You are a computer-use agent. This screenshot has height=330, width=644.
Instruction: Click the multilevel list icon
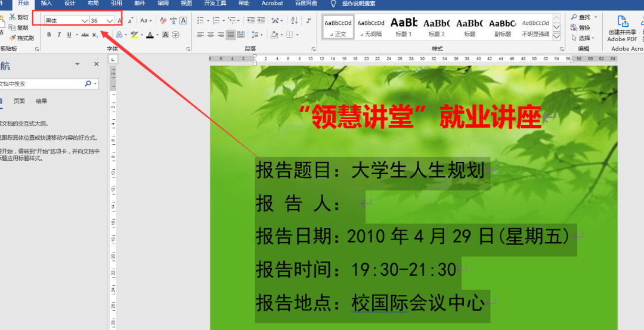pyautogui.click(x=232, y=20)
